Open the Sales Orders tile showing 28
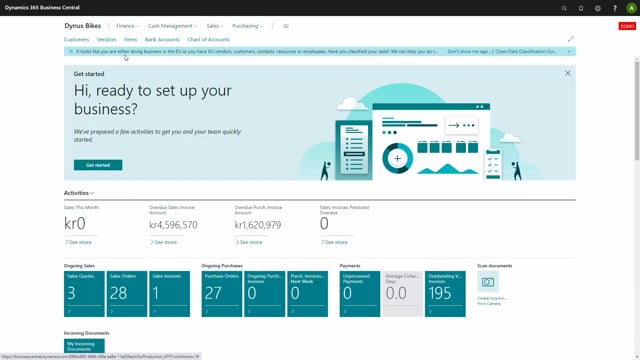Image resolution: width=640 pixels, height=360 pixels. (x=127, y=294)
